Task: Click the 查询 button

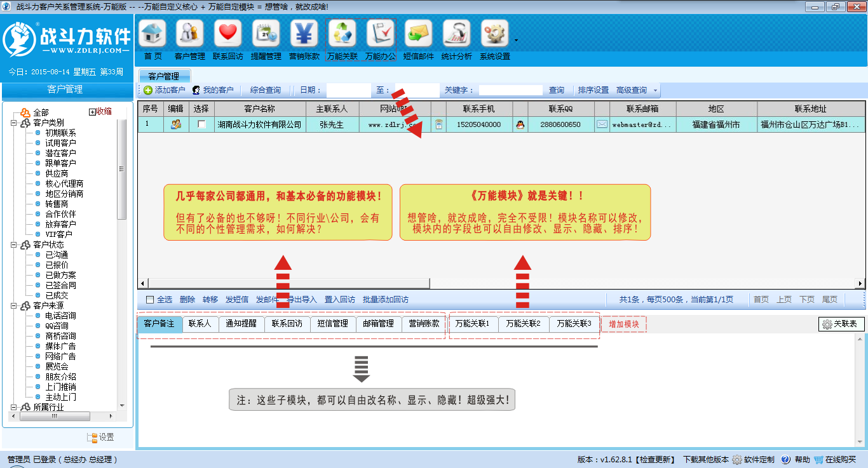Action: pyautogui.click(x=557, y=90)
